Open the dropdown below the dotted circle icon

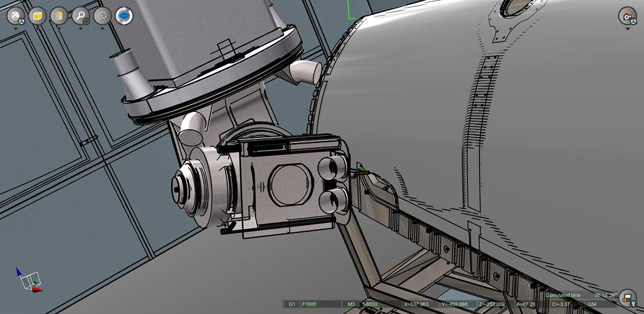pos(103,28)
